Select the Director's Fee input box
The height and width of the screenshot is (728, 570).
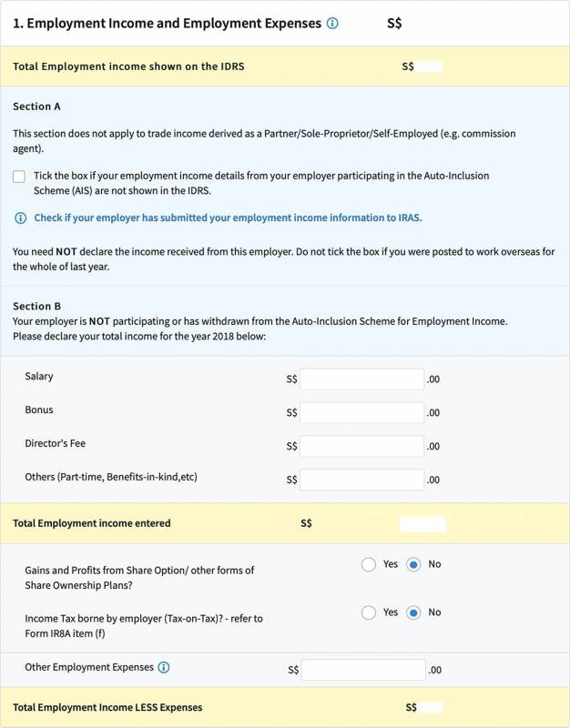tap(361, 446)
